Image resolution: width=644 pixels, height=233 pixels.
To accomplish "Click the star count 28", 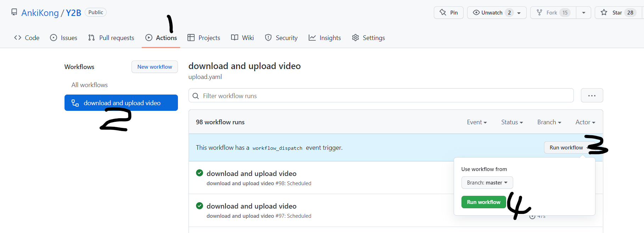I will pos(630,12).
